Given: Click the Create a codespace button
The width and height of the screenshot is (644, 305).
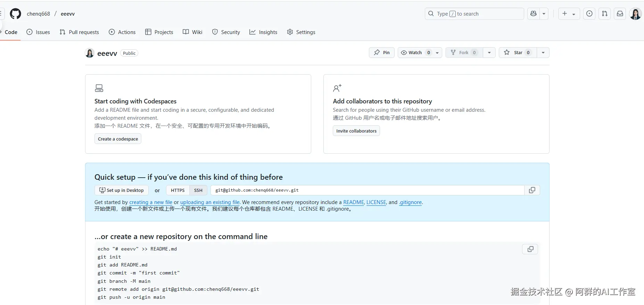Looking at the screenshot, I should pyautogui.click(x=118, y=139).
